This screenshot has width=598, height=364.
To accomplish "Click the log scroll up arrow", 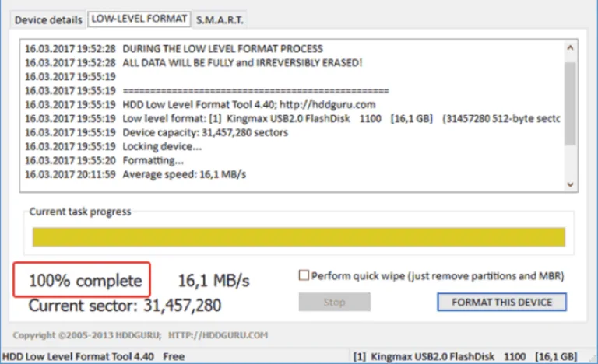I will pyautogui.click(x=570, y=48).
